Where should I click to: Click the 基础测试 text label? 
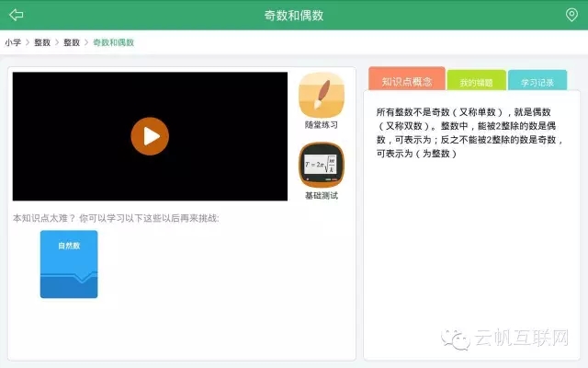322,195
